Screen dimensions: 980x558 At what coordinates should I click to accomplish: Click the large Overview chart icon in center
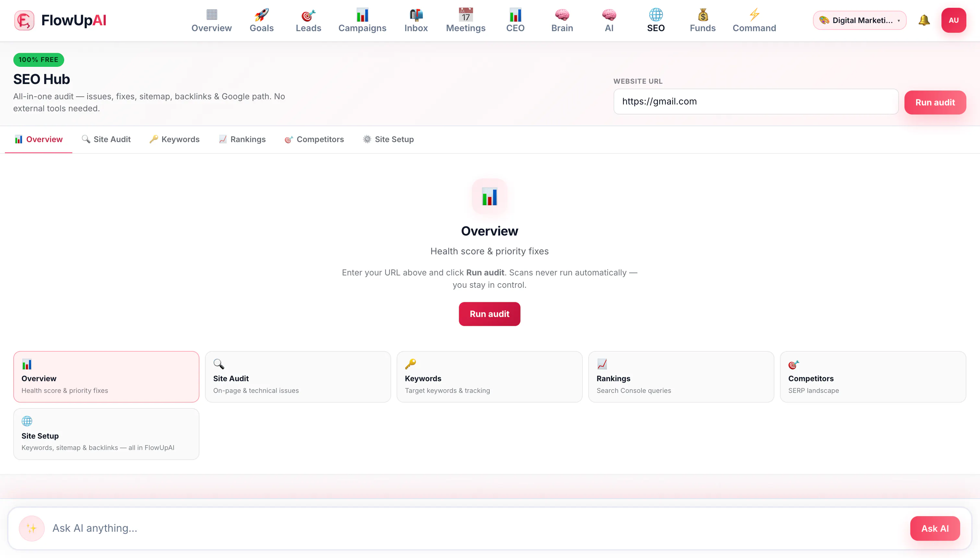pos(489,196)
